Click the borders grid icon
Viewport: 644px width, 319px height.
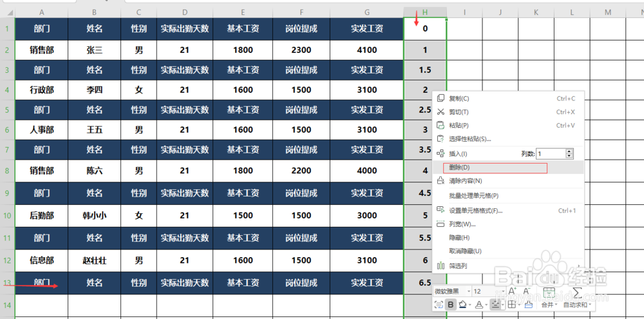(x=512, y=305)
